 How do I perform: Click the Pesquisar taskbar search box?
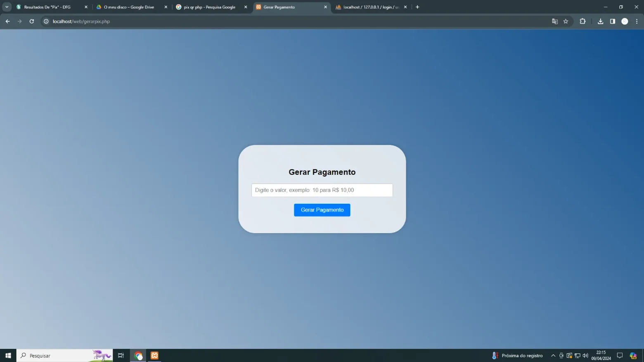click(x=64, y=355)
